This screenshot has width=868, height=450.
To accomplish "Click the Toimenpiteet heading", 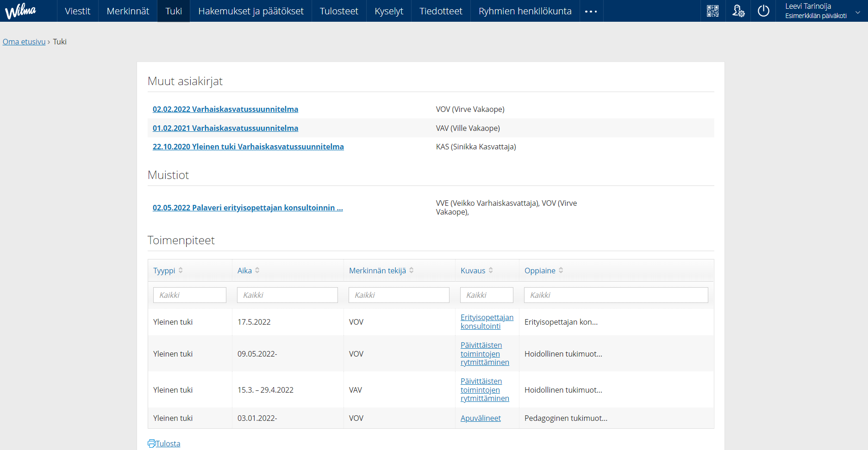I will 181,240.
